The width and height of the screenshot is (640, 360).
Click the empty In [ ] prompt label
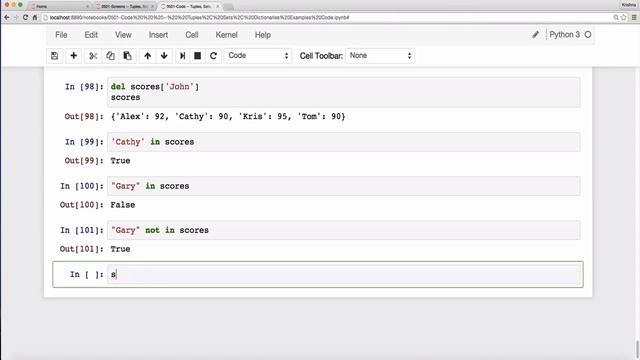click(x=87, y=274)
